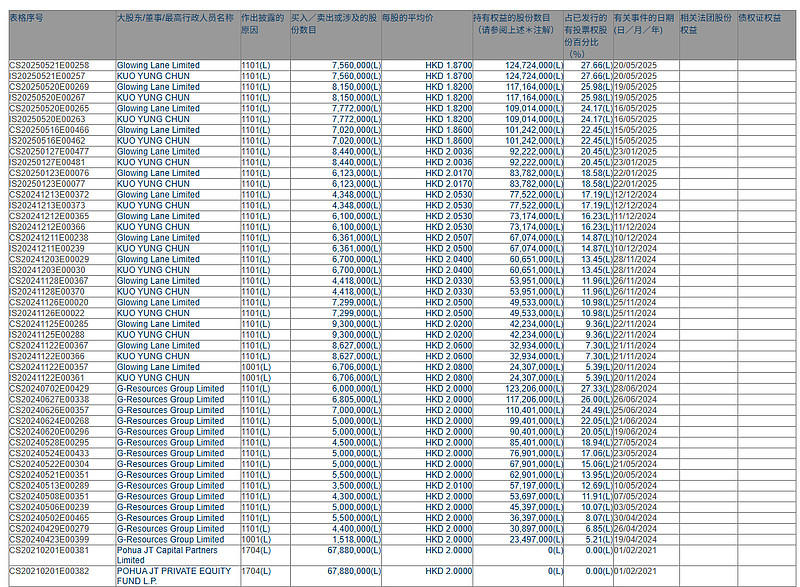Click share count 3,500,000(L)
The image size is (800, 587).
point(357,486)
